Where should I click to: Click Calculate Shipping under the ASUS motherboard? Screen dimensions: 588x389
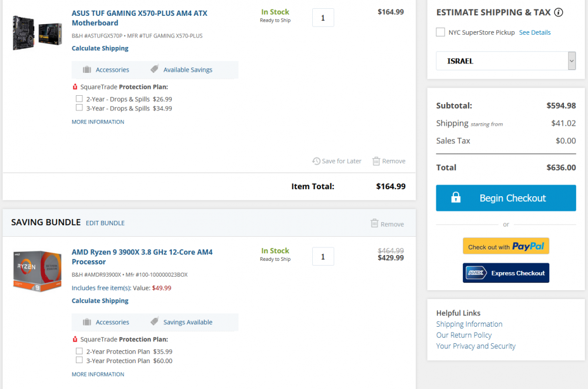click(100, 48)
